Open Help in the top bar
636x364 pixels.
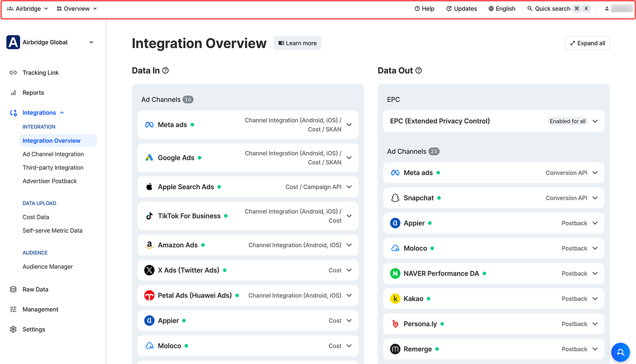pyautogui.click(x=424, y=9)
